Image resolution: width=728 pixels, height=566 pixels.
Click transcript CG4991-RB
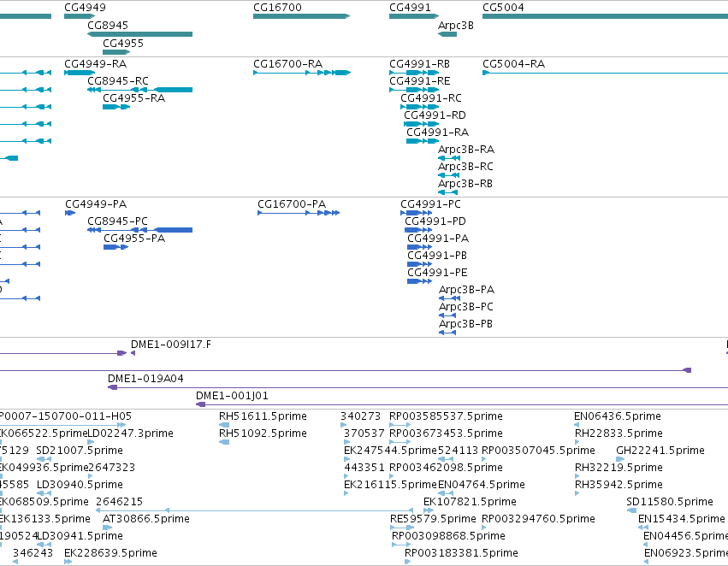[x=419, y=63]
